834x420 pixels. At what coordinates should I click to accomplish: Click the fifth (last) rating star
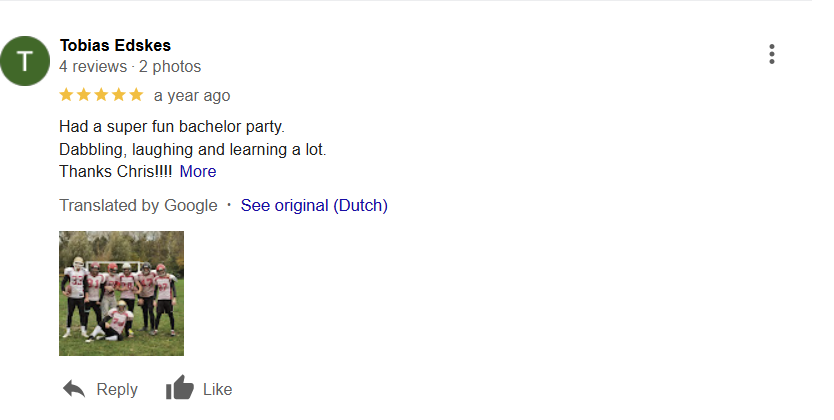(x=135, y=95)
